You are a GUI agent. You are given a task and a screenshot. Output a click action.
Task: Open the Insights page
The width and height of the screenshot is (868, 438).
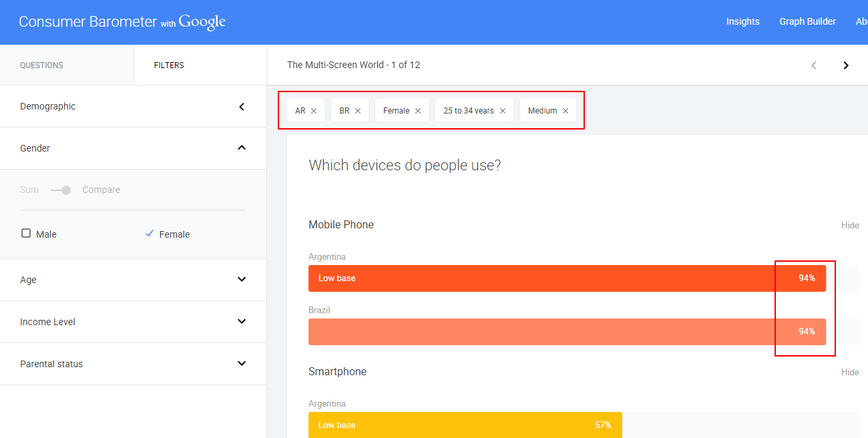[742, 22]
